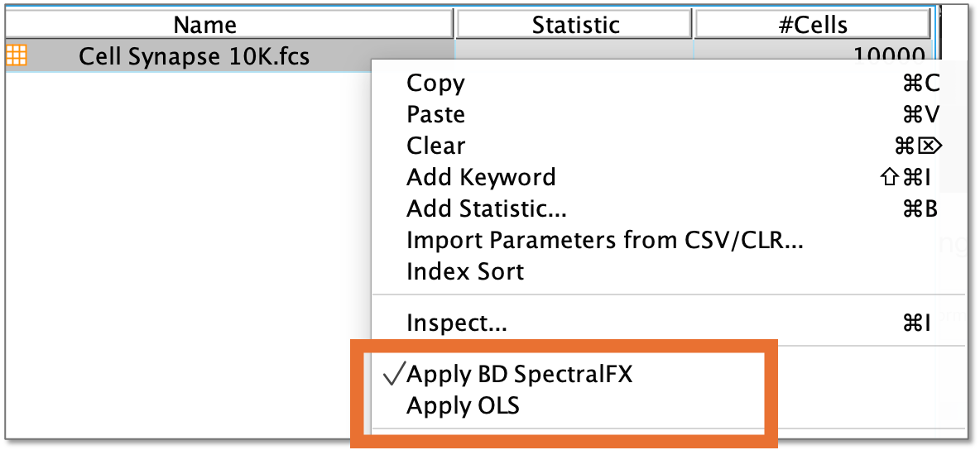Click the empty workspace area below the sample

(182, 248)
